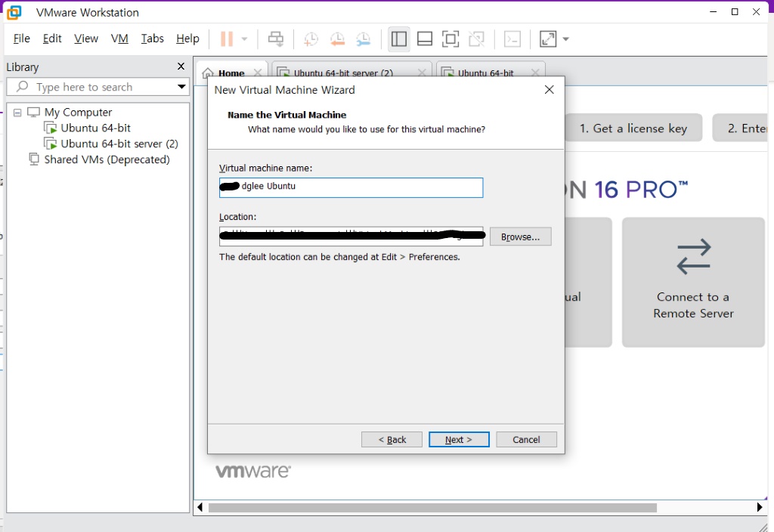Click the Shared VMs icon in Library
This screenshot has height=532, width=774.
click(33, 159)
